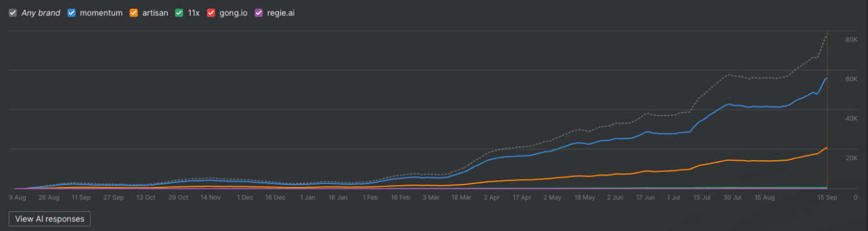Click the 3 Mar date label
868x231 pixels.
[x=430, y=197]
